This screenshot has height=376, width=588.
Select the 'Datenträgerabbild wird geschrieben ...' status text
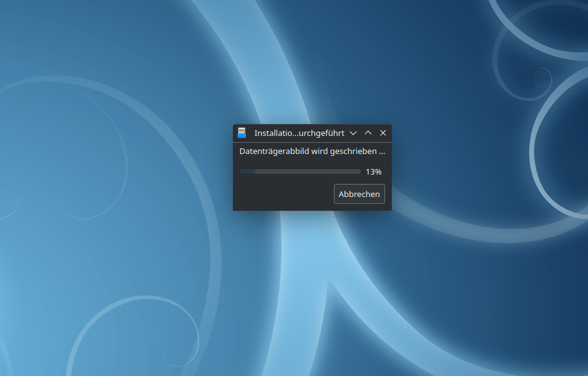click(312, 152)
